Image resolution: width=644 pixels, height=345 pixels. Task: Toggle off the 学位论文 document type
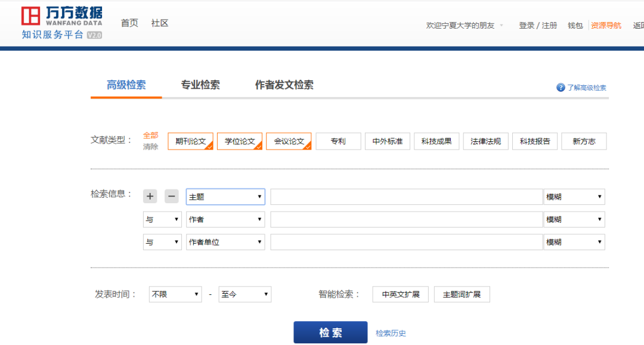pos(239,141)
